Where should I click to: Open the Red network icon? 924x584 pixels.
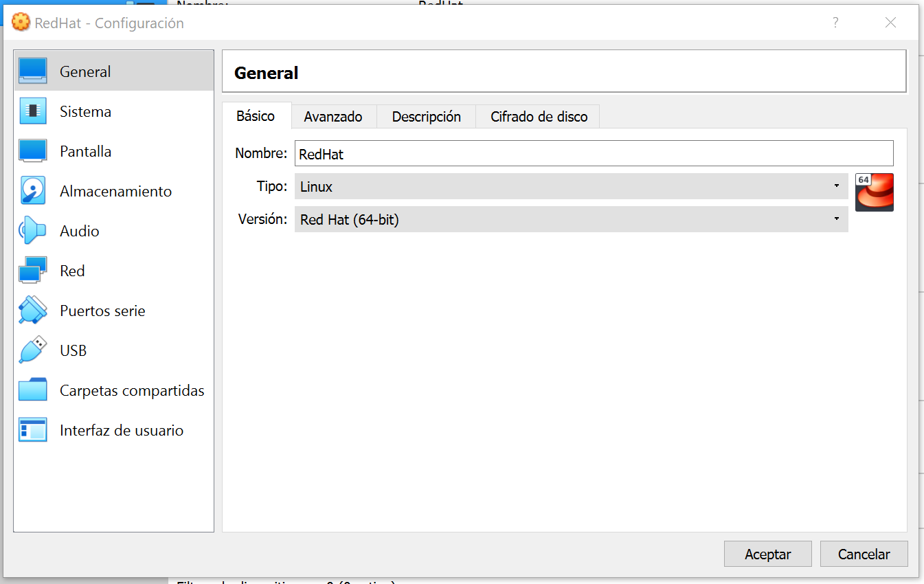point(33,270)
